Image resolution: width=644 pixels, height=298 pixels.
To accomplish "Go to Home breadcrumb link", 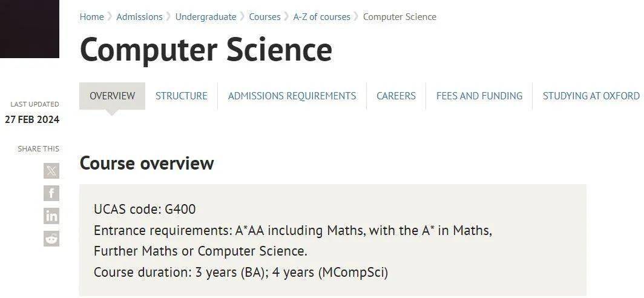I will click(91, 17).
